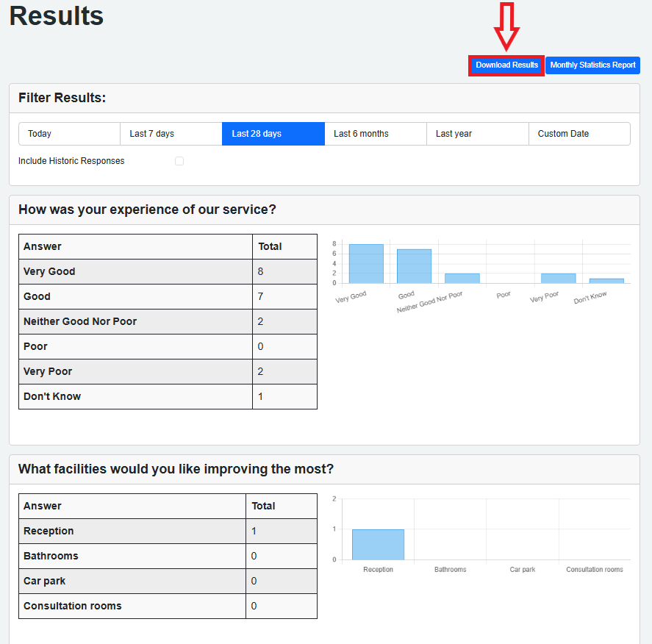Click the Car park table row

point(168,582)
